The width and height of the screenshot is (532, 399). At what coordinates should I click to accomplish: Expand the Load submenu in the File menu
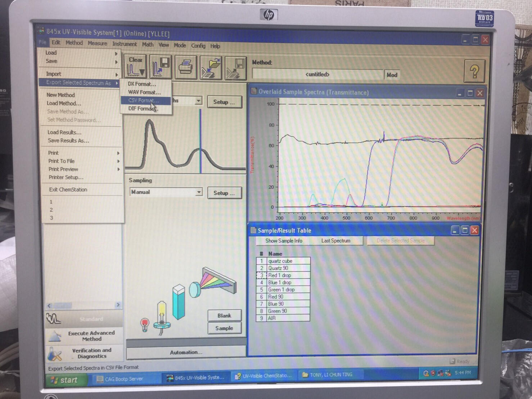tap(81, 53)
